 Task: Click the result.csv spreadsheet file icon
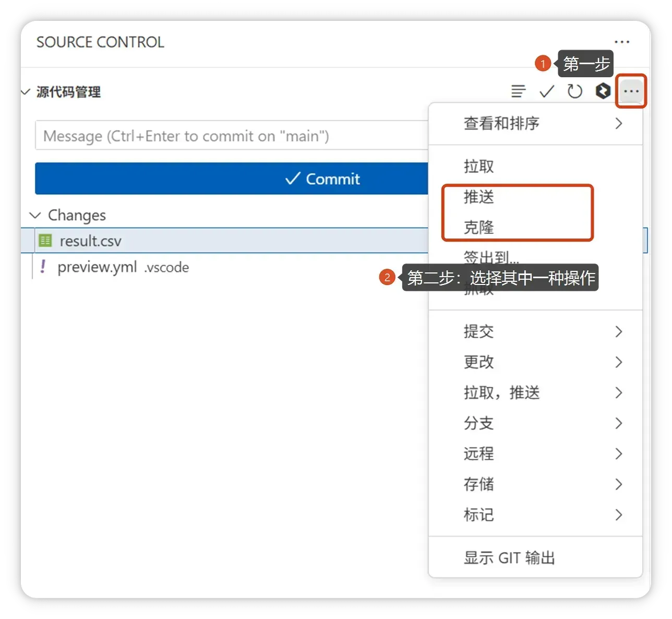(45, 241)
